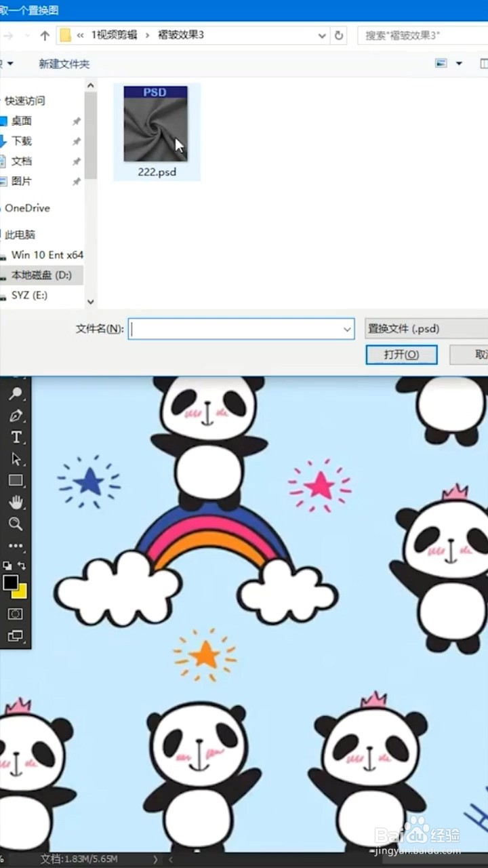Open 此电脑 in navigation pane
This screenshot has width=488, height=868.
(20, 235)
